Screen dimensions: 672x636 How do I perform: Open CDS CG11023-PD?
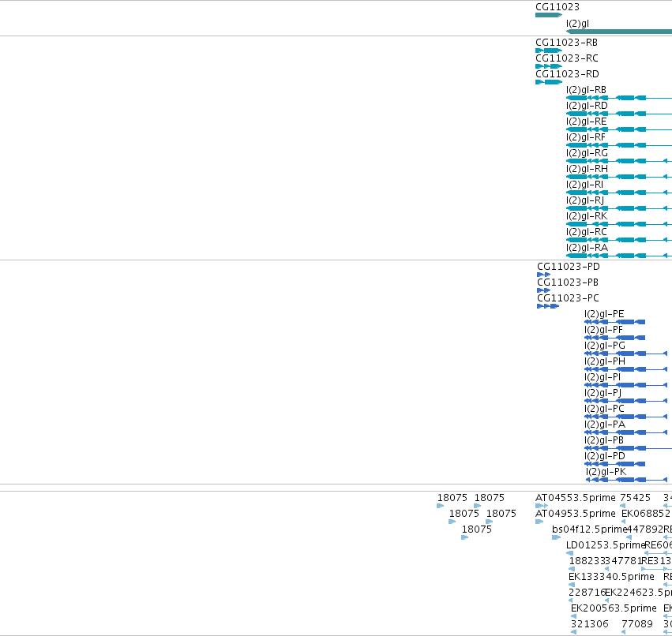click(x=544, y=275)
